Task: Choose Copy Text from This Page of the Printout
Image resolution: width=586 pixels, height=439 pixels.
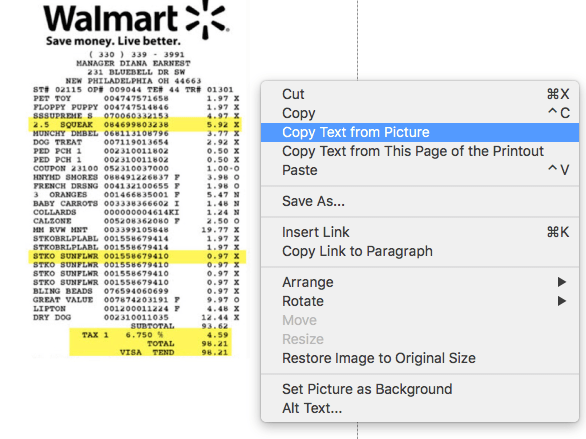Action: (420, 151)
